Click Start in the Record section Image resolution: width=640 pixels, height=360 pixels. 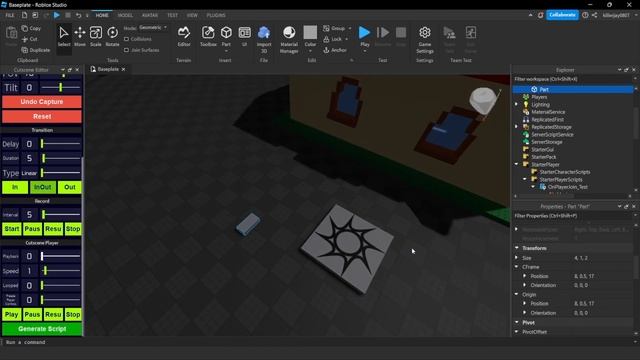coord(12,229)
